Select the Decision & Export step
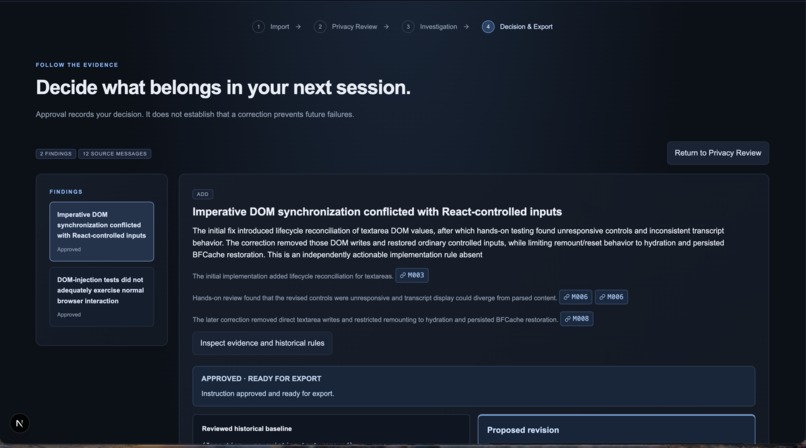 [517, 27]
